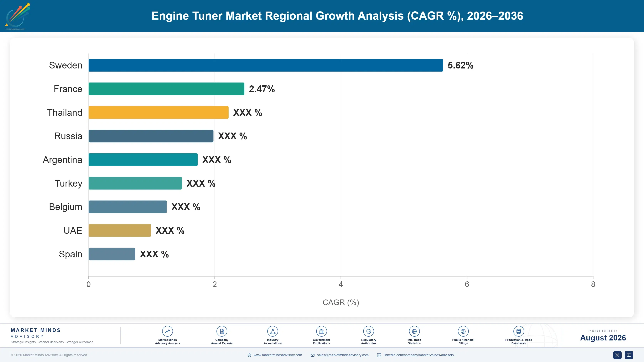Image resolution: width=644 pixels, height=362 pixels.
Task: Click the UAE axis label
Action: point(73,230)
